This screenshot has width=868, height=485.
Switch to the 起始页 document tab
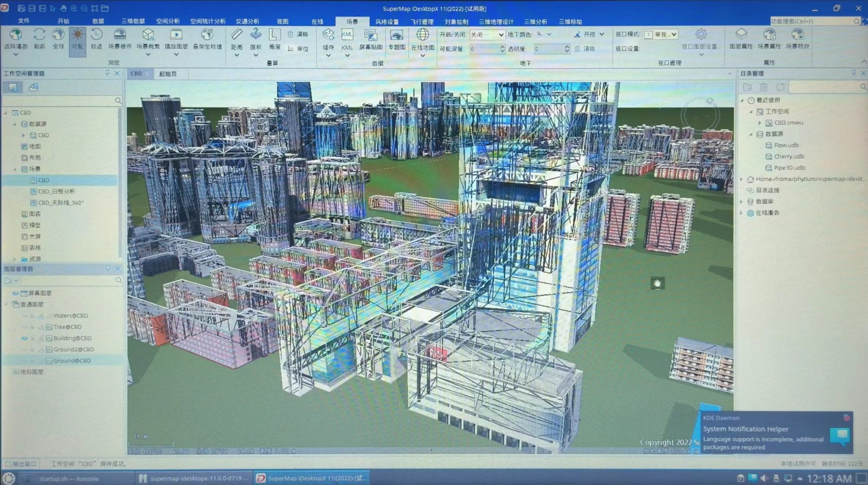click(x=168, y=74)
